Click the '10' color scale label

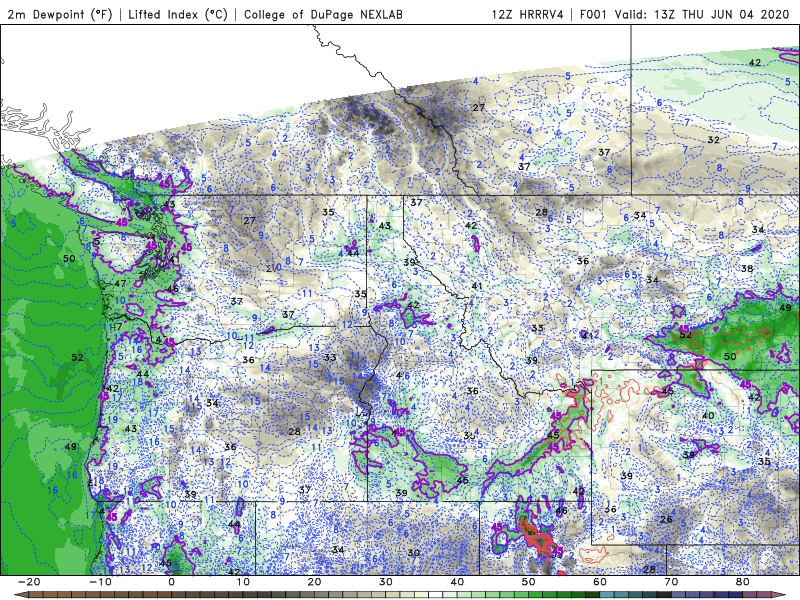coord(243,582)
